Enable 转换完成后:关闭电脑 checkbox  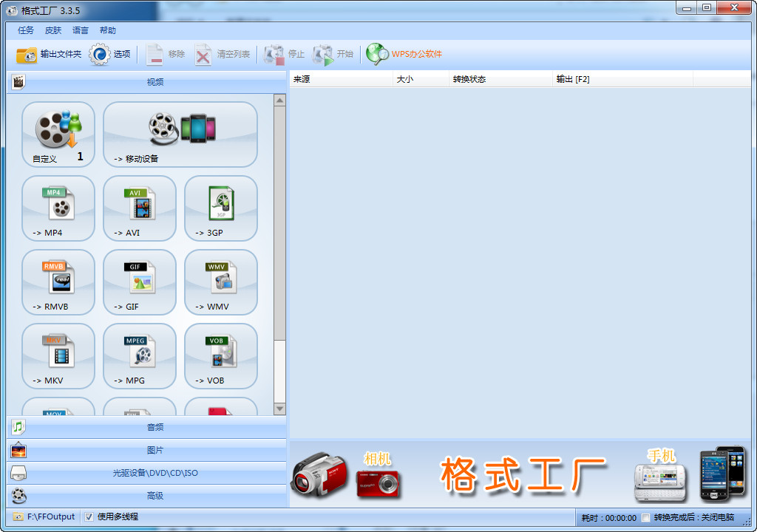point(646,518)
